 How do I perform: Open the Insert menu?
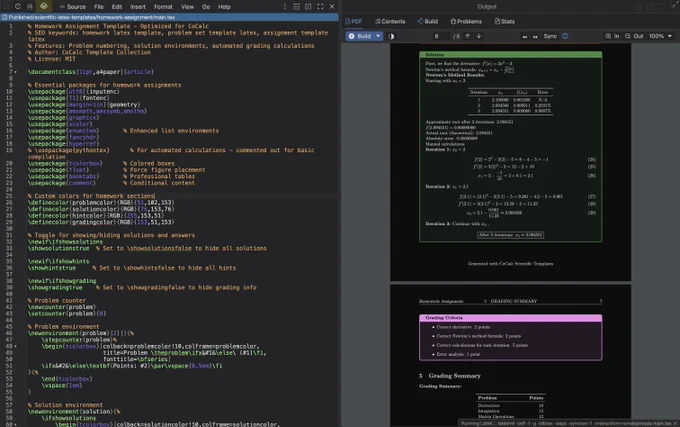[x=138, y=7]
